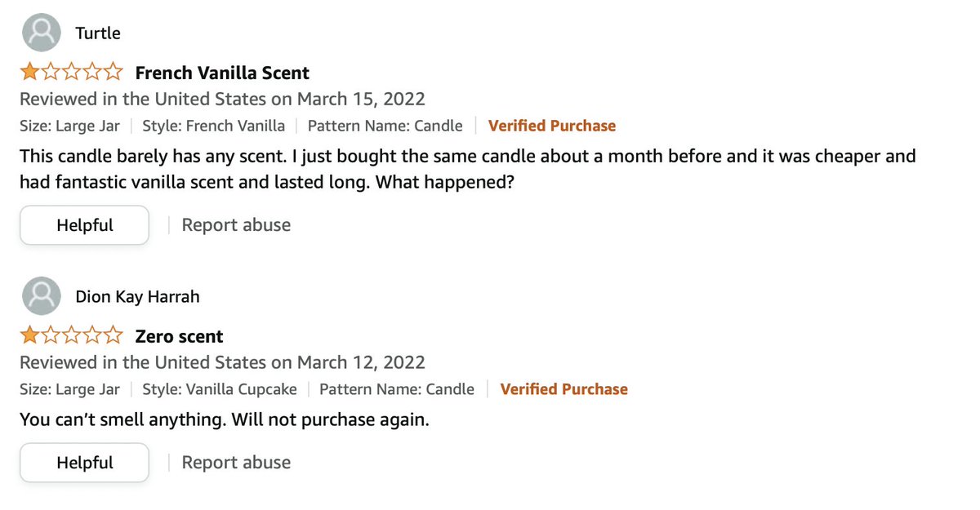Click Turtle's profile avatar icon
This screenshot has width=980, height=510.
pyautogui.click(x=40, y=33)
